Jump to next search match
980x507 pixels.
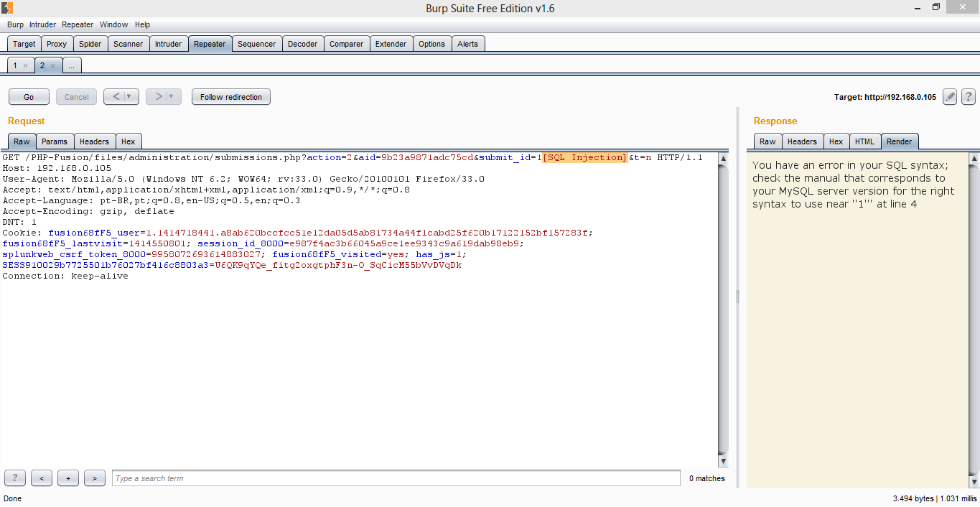(x=95, y=478)
